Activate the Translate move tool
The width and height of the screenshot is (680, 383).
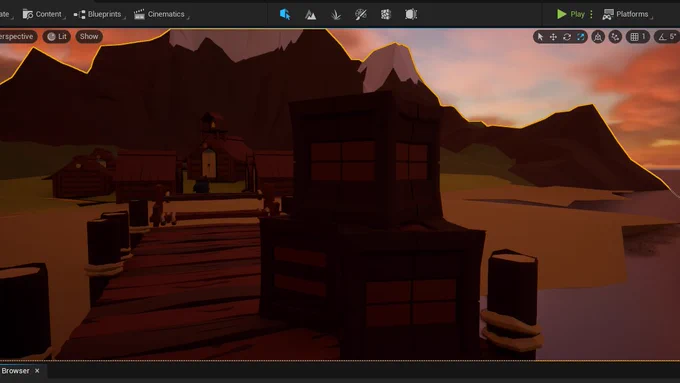pyautogui.click(x=553, y=37)
